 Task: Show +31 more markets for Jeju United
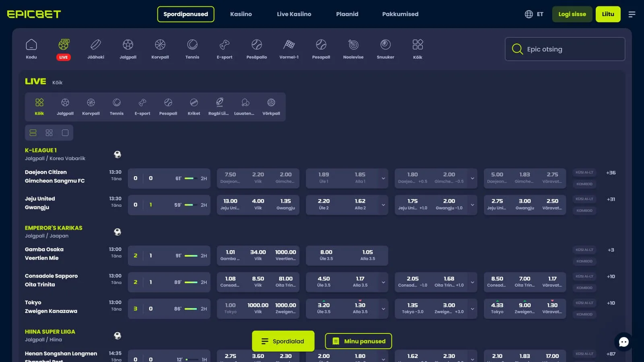coord(611,199)
